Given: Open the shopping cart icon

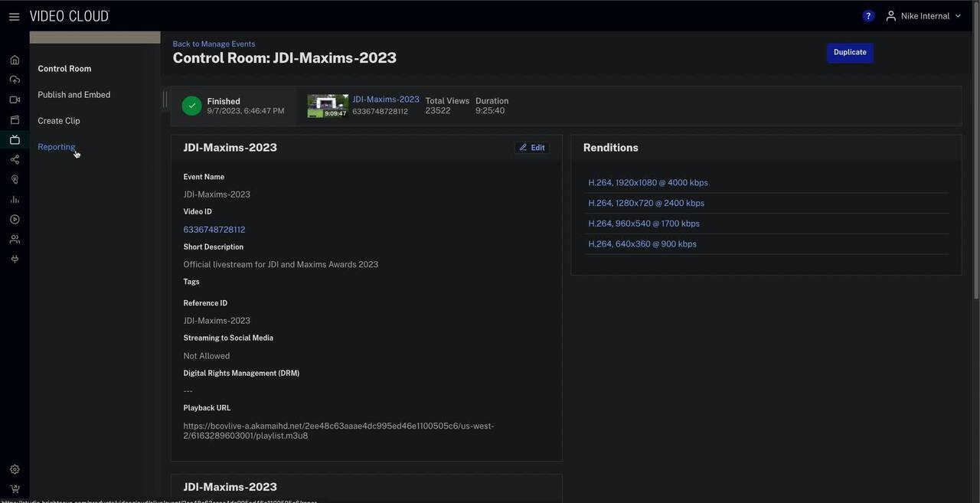Looking at the screenshot, I should (15, 489).
